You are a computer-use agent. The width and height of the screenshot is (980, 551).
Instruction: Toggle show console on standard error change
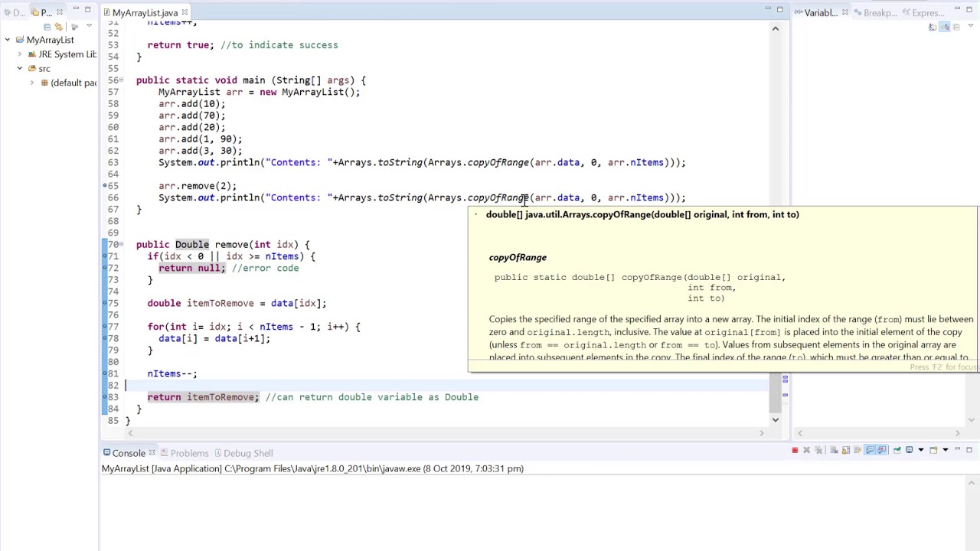[x=881, y=450]
